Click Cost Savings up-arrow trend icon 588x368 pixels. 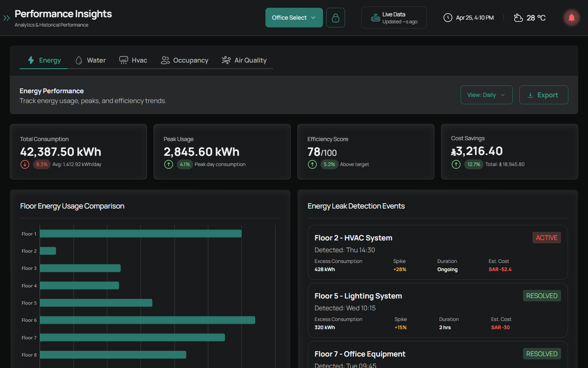click(456, 164)
